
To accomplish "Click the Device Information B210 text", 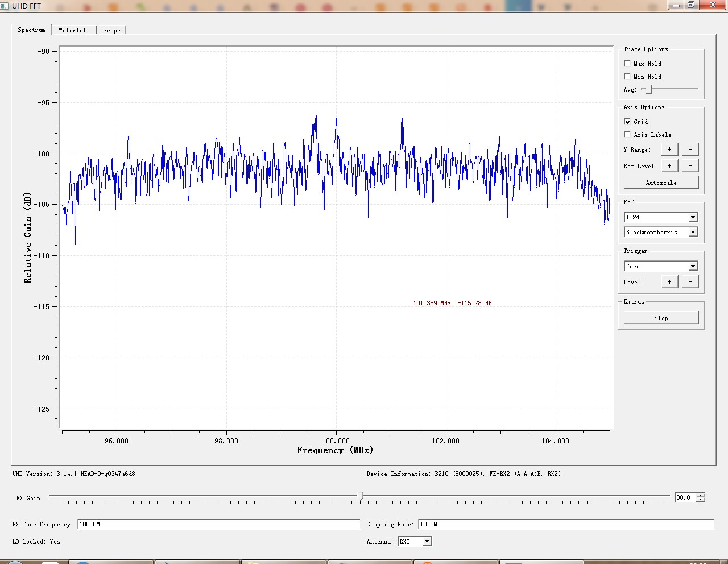I will coord(464,474).
